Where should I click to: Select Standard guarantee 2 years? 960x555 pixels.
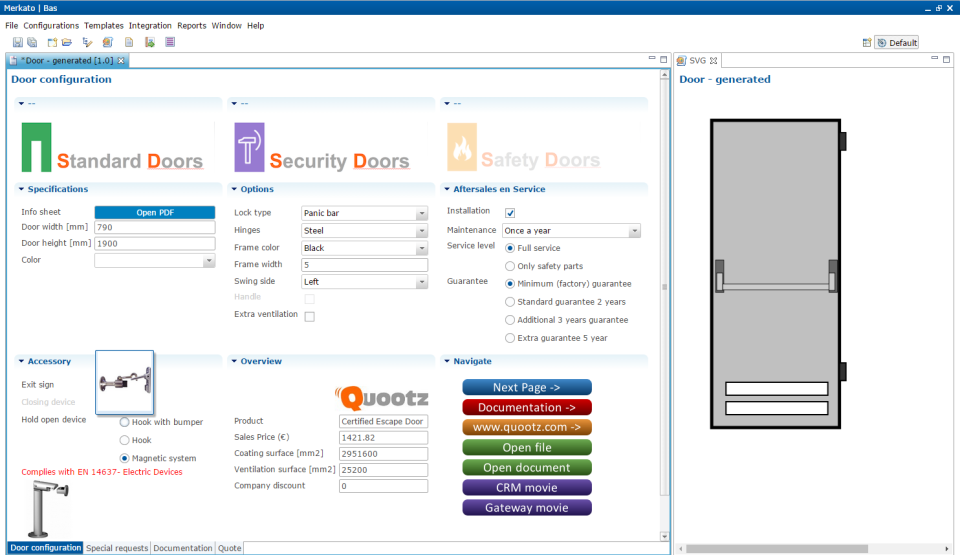510,302
